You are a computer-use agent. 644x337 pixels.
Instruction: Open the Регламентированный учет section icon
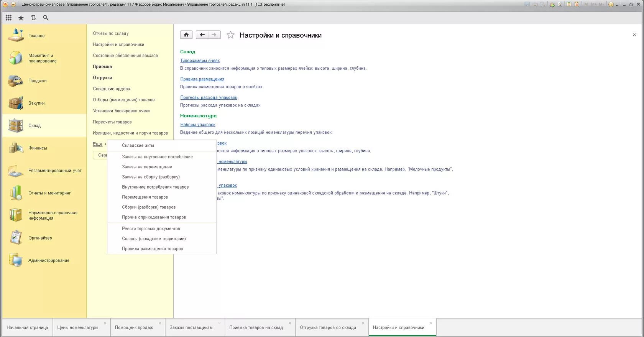(x=16, y=171)
